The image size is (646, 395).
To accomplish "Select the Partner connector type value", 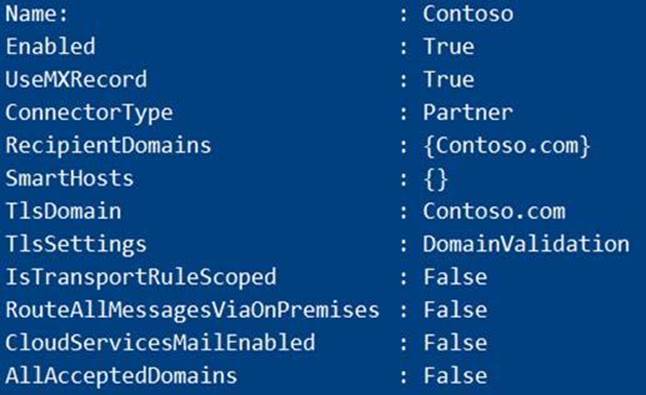I will point(468,112).
